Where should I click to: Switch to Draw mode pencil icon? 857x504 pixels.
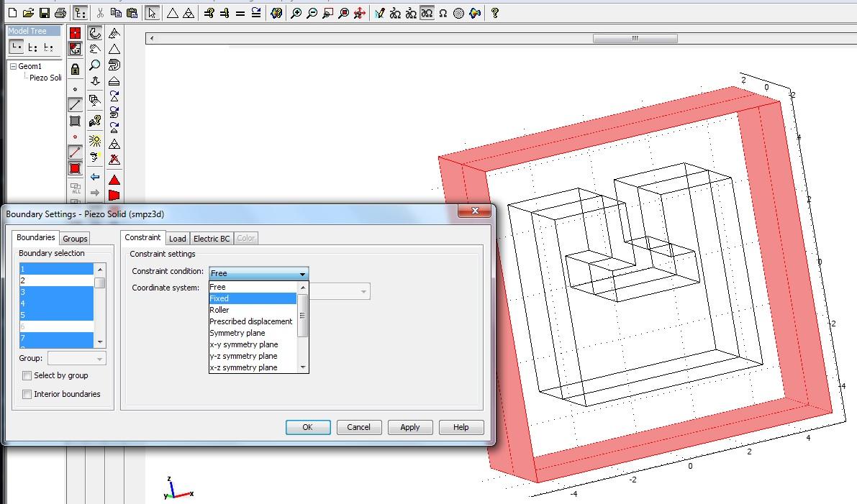[379, 13]
